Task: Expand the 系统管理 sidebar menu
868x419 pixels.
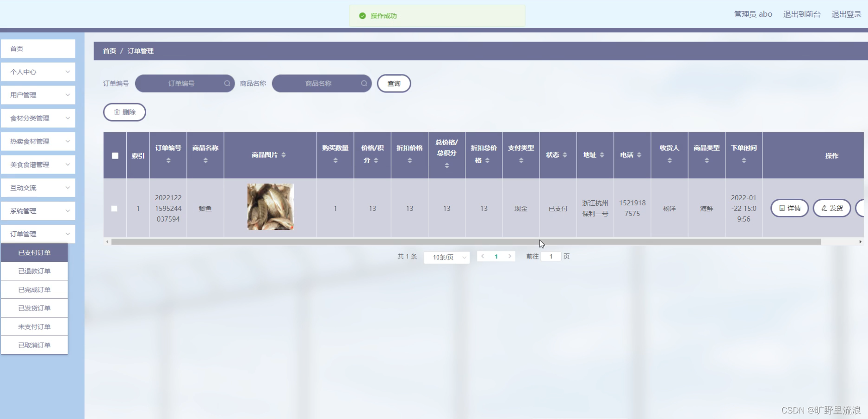Action: 38,210
